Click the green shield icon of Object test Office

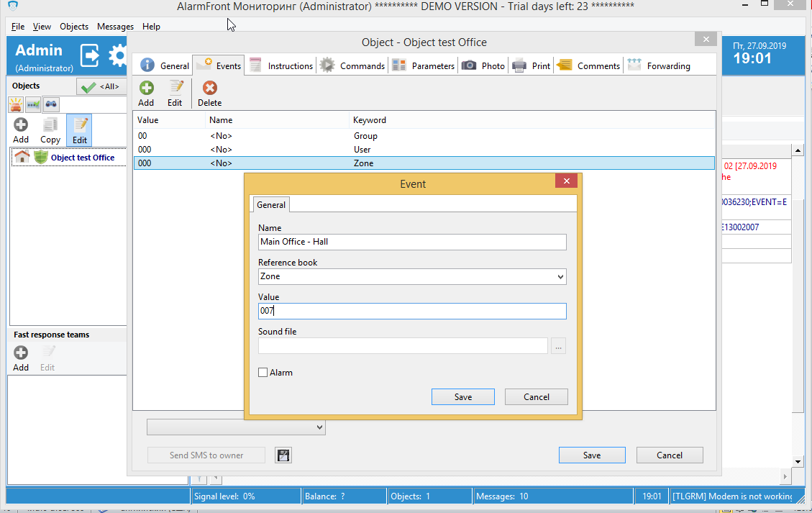point(41,157)
